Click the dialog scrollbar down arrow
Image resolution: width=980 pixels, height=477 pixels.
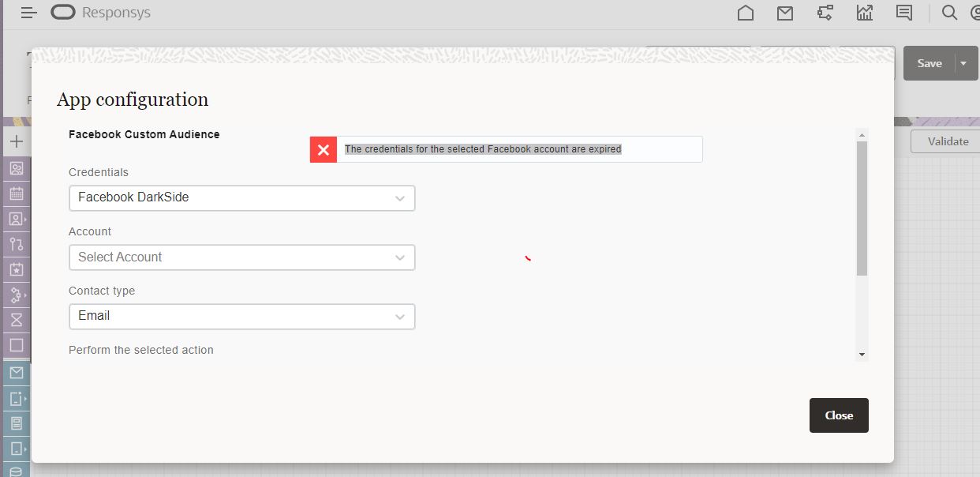tap(862, 355)
